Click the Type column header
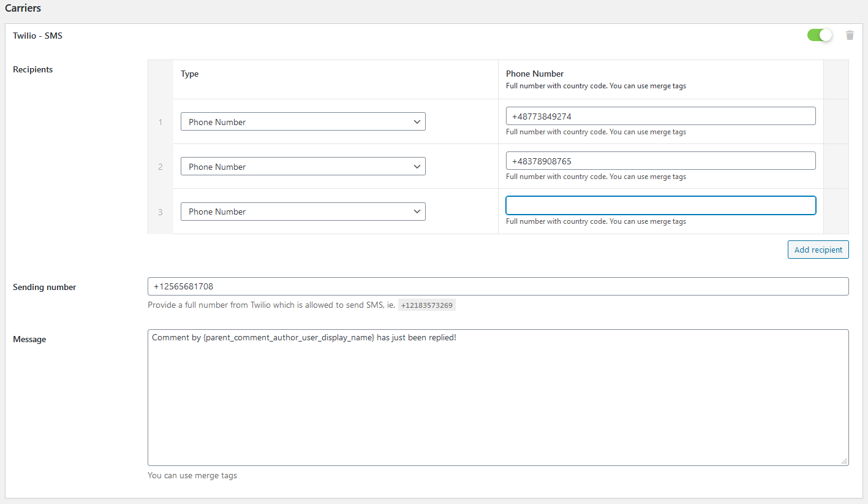The image size is (868, 504). click(x=190, y=74)
